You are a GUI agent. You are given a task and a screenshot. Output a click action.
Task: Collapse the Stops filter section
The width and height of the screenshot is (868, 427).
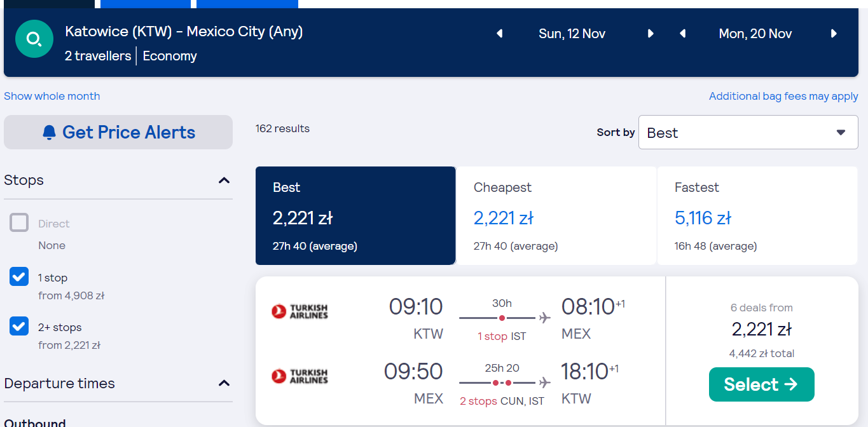[x=224, y=180]
